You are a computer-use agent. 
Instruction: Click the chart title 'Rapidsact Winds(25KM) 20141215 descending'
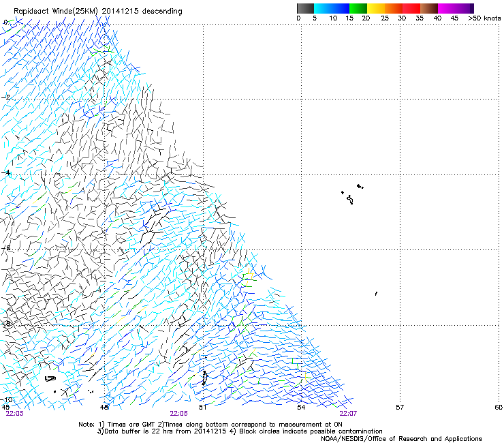(x=97, y=12)
